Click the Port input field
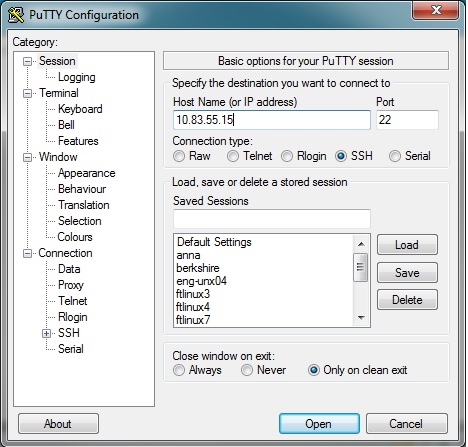This screenshot has height=447, width=468. (x=407, y=120)
